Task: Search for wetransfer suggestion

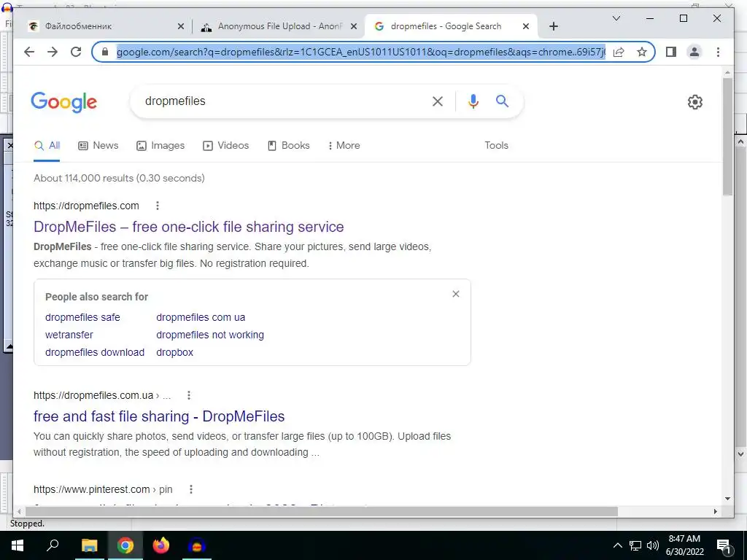Action: [x=69, y=335]
